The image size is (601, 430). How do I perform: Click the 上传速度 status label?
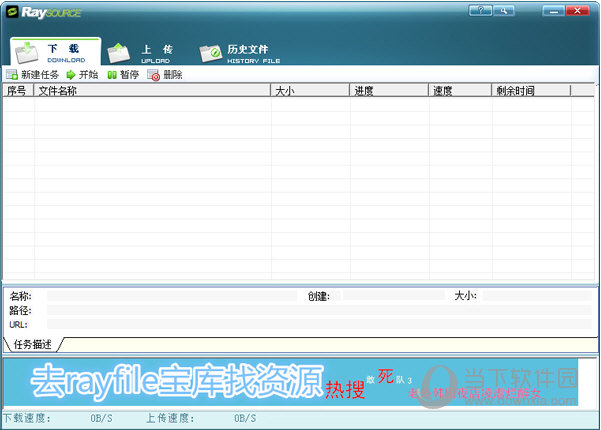click(x=171, y=418)
